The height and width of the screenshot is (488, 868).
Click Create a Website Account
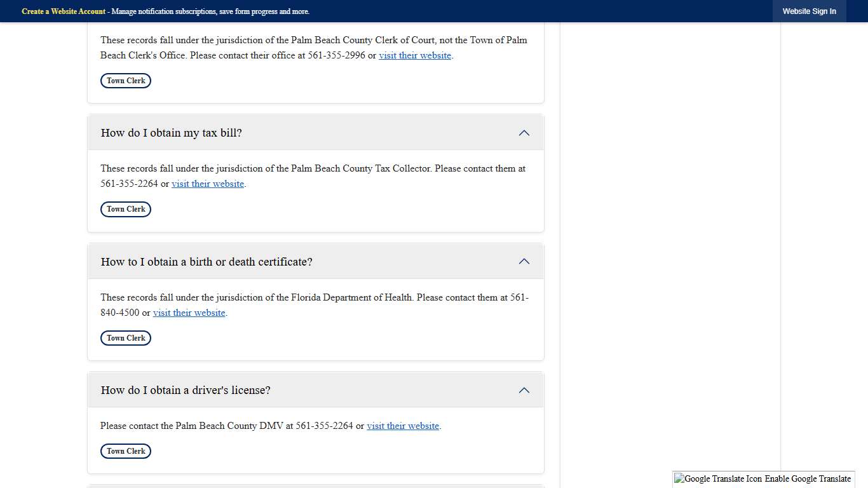pos(64,11)
